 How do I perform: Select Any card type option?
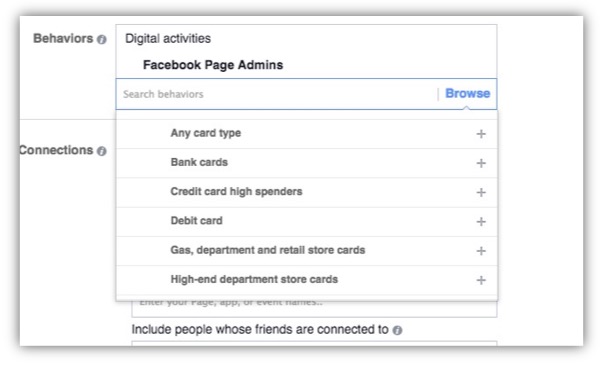point(306,134)
